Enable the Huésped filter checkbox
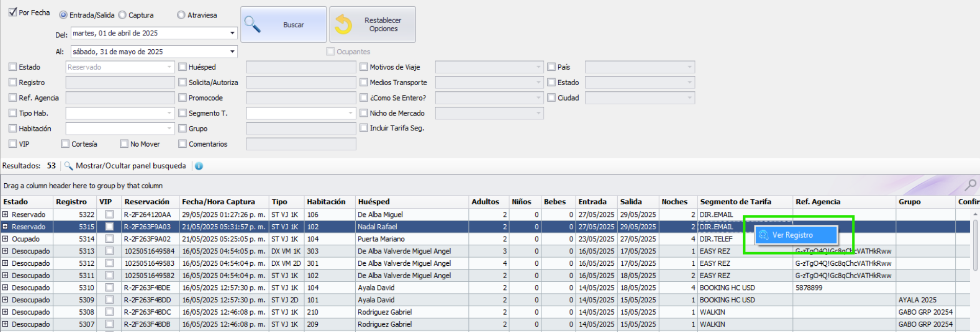The image size is (980, 332). (182, 67)
